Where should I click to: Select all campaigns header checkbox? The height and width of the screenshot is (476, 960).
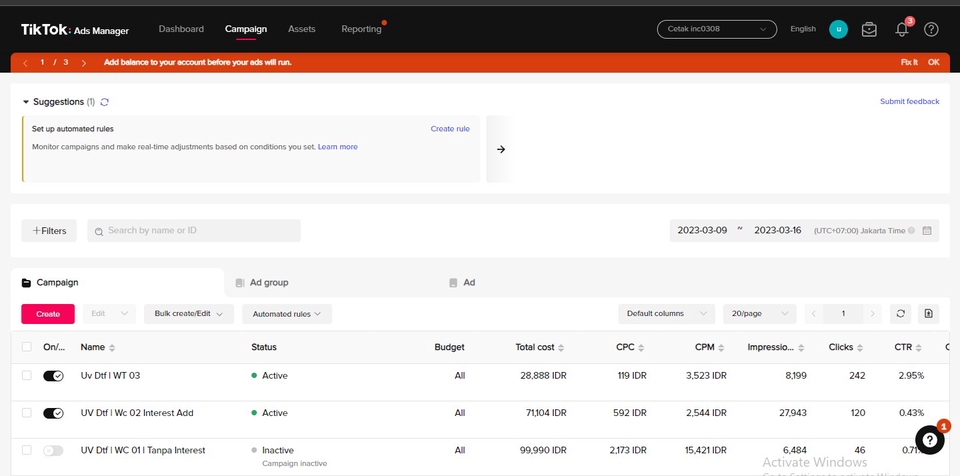(x=26, y=347)
